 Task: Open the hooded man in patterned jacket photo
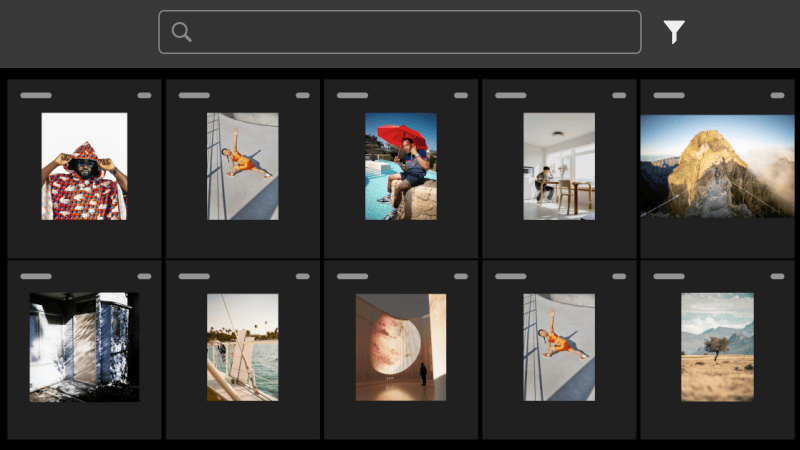pyautogui.click(x=84, y=166)
